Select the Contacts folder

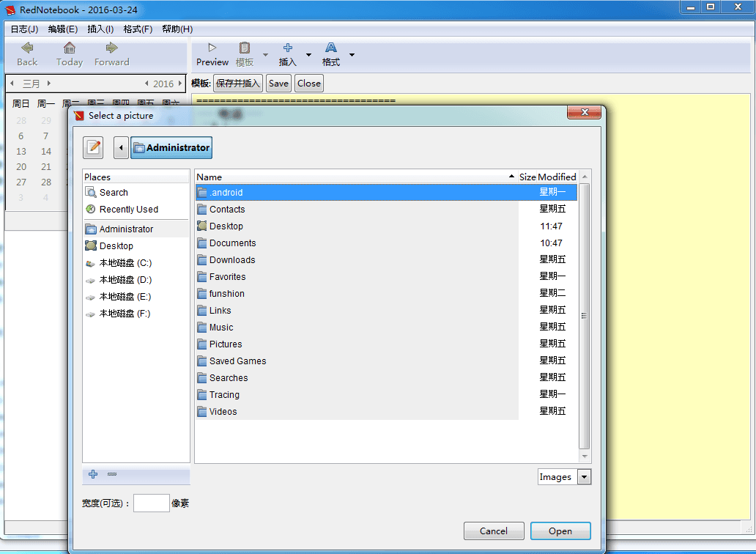[x=386, y=210]
